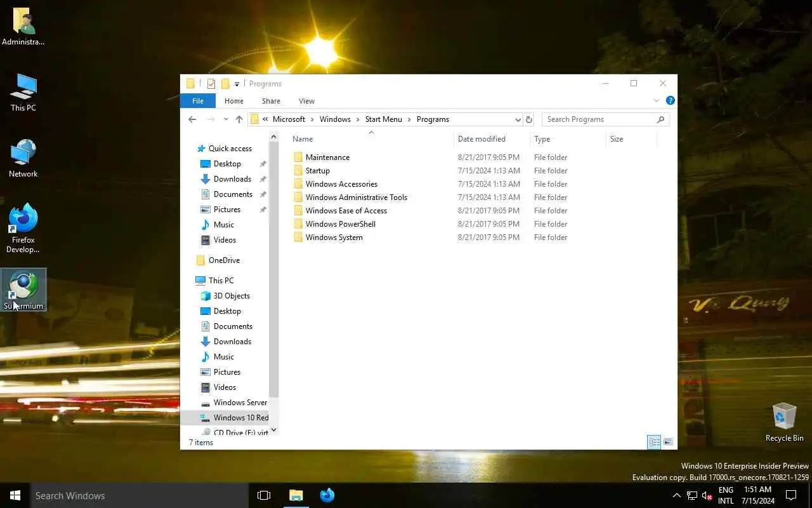Image resolution: width=812 pixels, height=508 pixels.
Task: Select the Supermium desktop shortcut
Action: (23, 290)
